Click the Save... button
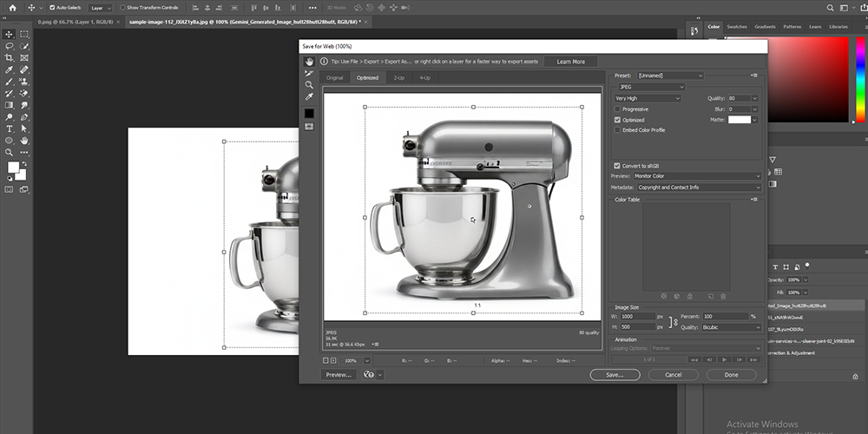 pyautogui.click(x=615, y=375)
